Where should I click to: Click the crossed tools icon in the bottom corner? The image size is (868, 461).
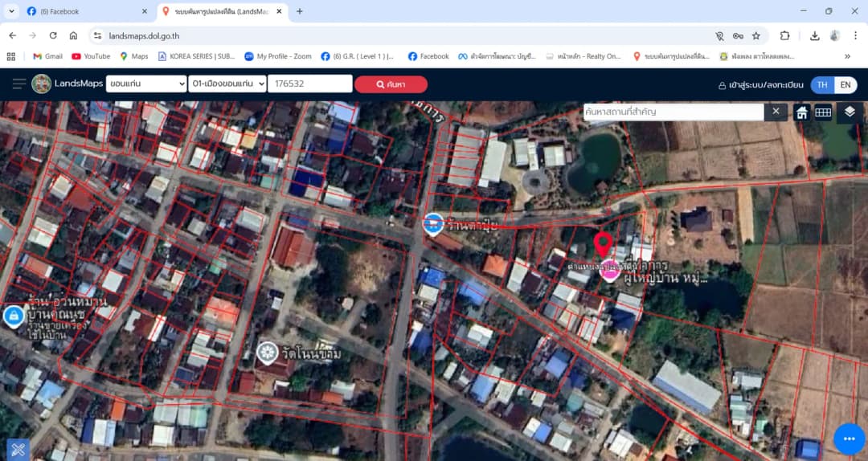coord(18,450)
